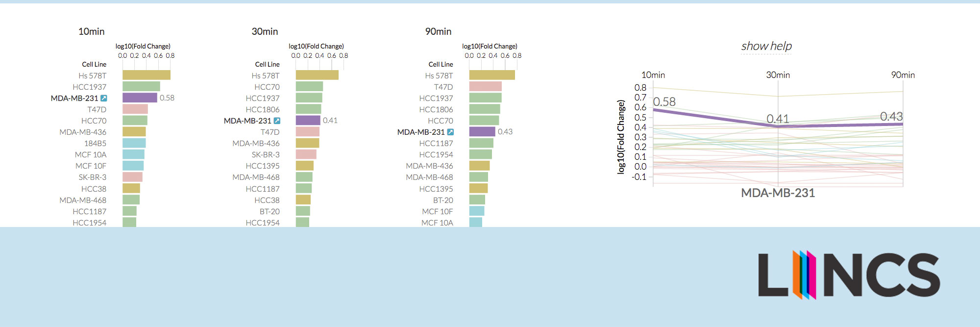Select Hs 578T bar in 10min chart
The width and height of the screenshot is (980, 327).
coord(146,75)
